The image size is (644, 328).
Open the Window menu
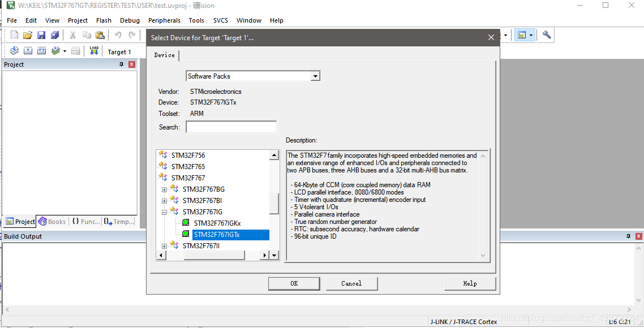pyautogui.click(x=249, y=20)
